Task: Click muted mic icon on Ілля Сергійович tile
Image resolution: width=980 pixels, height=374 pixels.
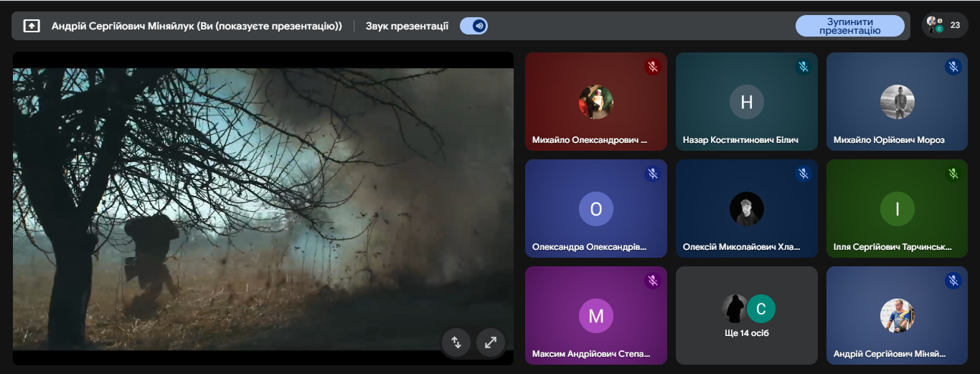Action: pos(953,174)
